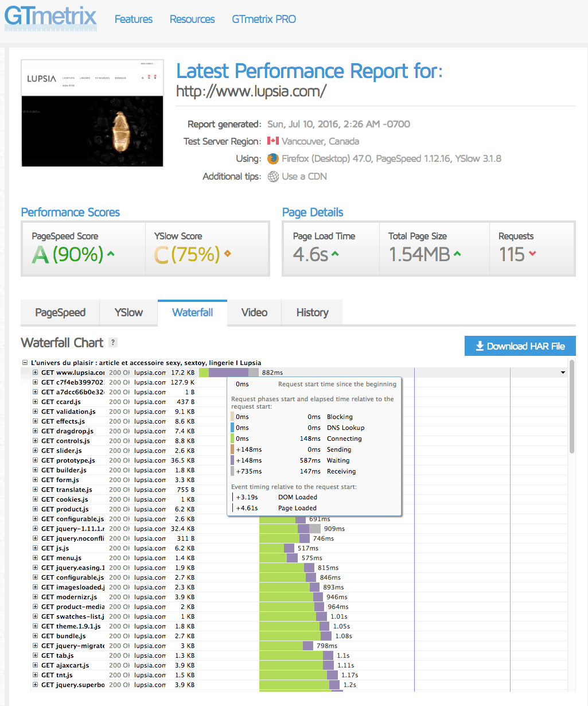Click the Download HAR File button
The height and width of the screenshot is (706, 588).
point(520,346)
